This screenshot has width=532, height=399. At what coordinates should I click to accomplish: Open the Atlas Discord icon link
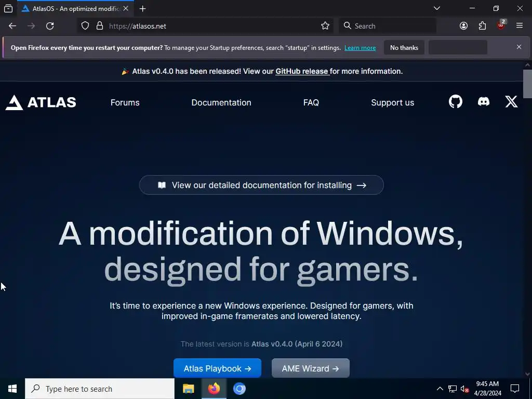(x=484, y=101)
